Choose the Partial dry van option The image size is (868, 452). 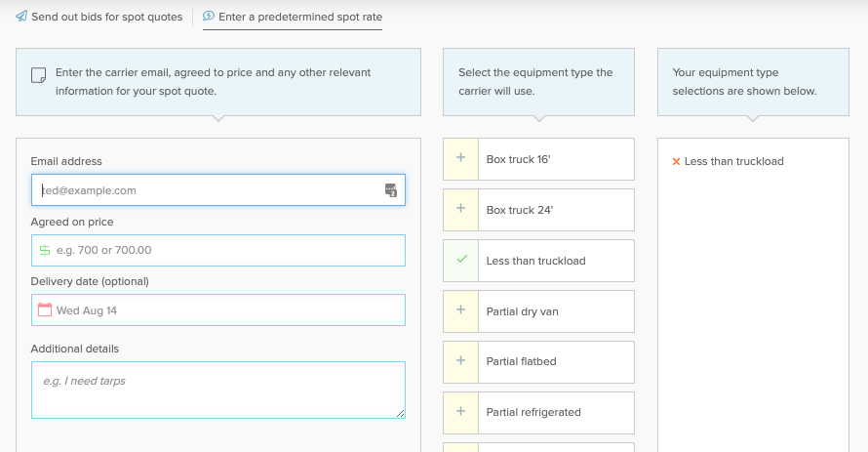coord(538,311)
